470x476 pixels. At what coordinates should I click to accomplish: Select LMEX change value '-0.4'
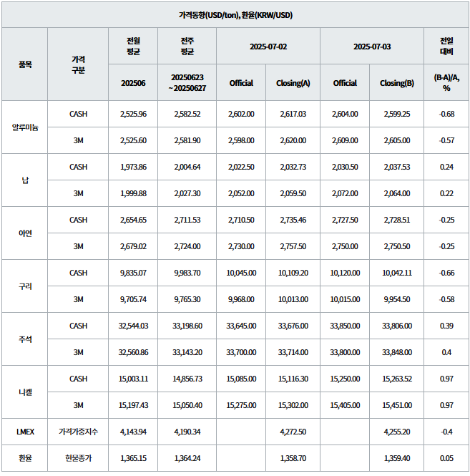click(446, 432)
